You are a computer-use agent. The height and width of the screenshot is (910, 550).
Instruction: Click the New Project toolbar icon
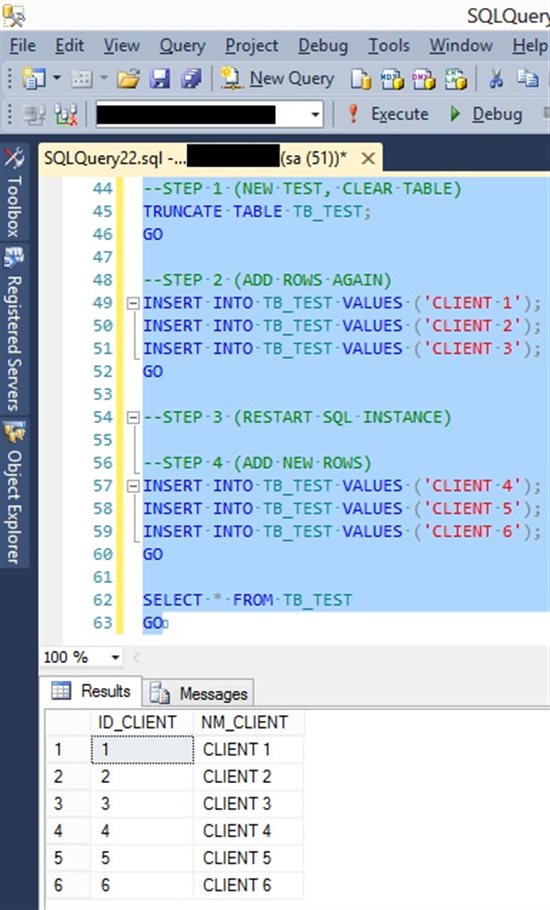click(x=33, y=78)
